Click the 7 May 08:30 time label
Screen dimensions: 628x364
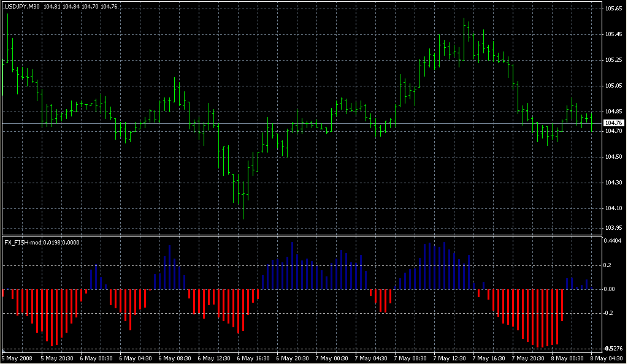coord(410,358)
